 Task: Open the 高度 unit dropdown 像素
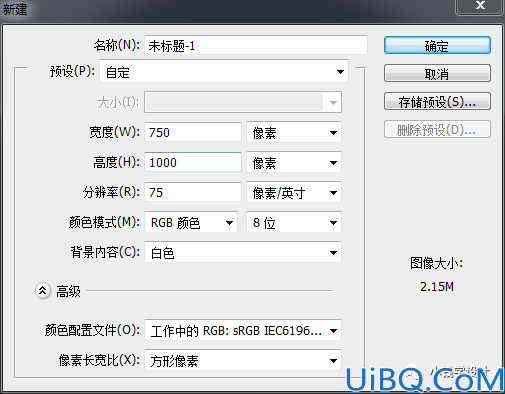point(294,162)
